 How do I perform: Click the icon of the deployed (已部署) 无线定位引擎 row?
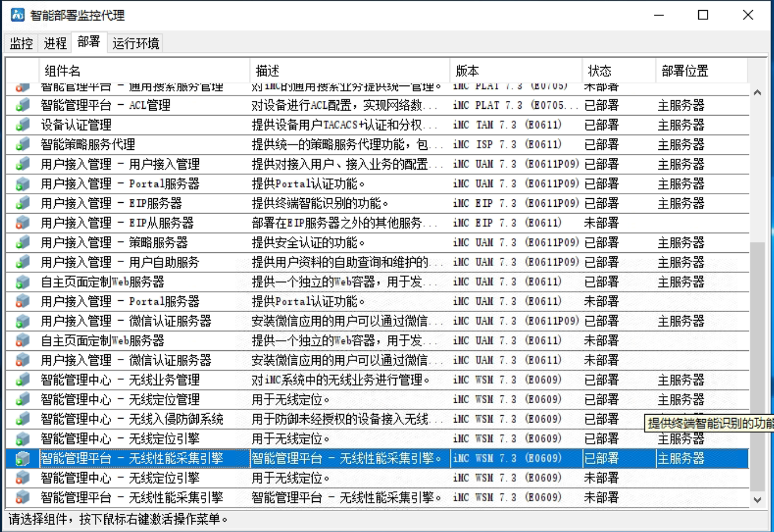tap(23, 439)
